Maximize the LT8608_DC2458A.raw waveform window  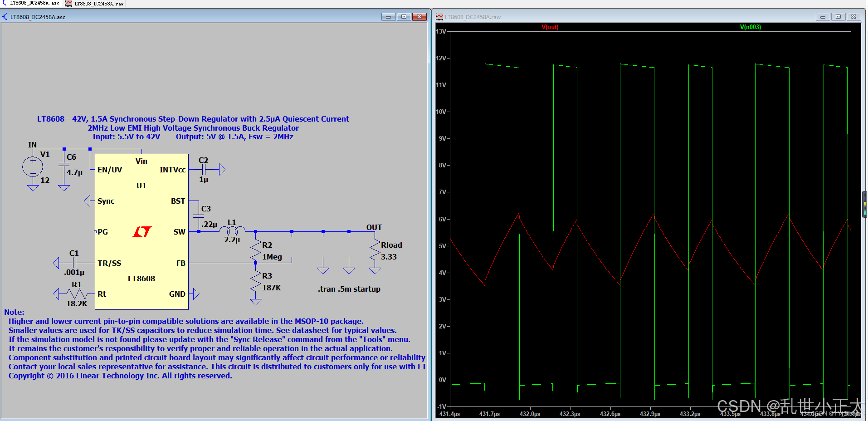[838, 17]
